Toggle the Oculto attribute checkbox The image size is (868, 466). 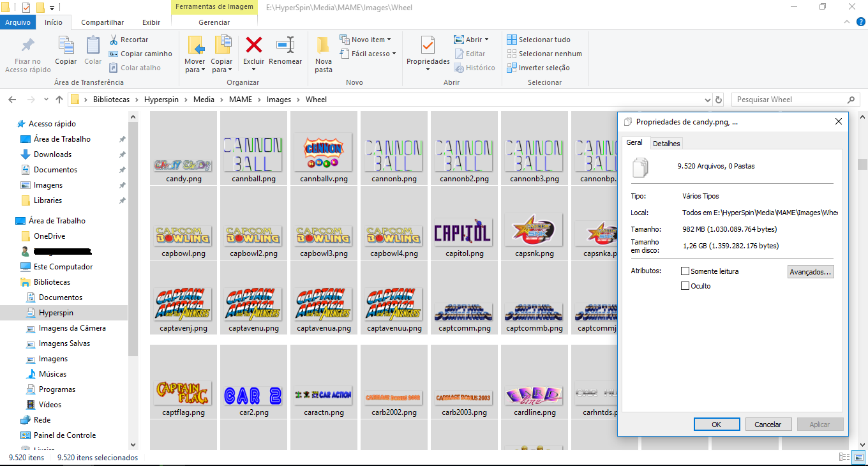pyautogui.click(x=685, y=286)
